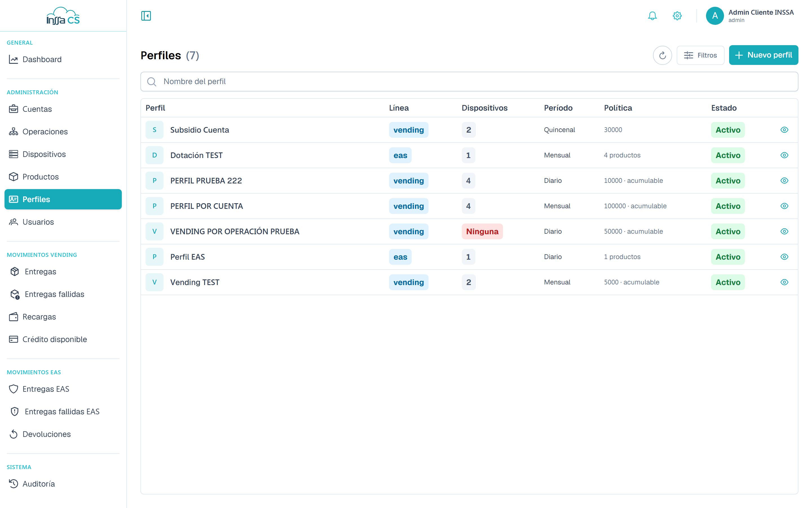Open Dashboard in the sidebar
Screen dimensions: 812x508
(63, 60)
